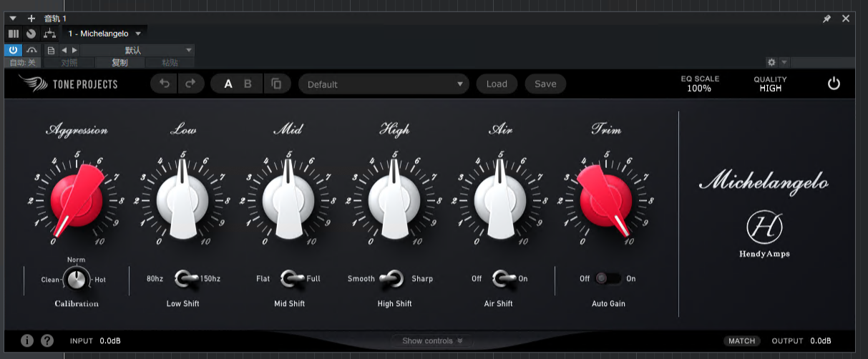Image resolution: width=868 pixels, height=359 pixels.
Task: Click the Calibration rotary switch
Action: 76,279
